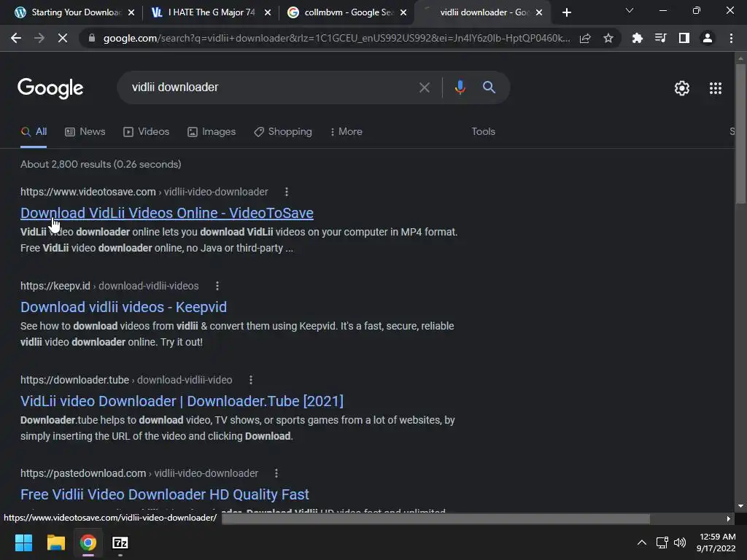The image size is (747, 560).
Task: Click the scroll-down arrow on vertical scrollbar
Action: click(740, 506)
